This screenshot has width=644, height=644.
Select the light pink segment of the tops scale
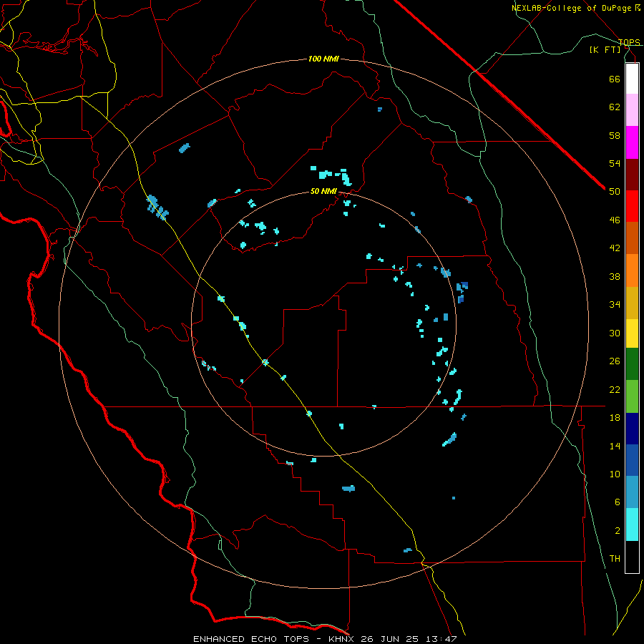click(x=632, y=110)
